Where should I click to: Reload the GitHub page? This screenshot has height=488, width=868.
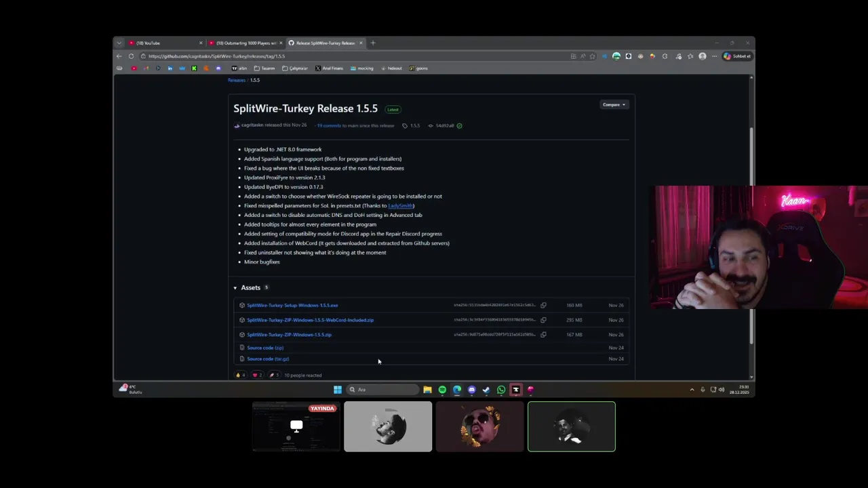(x=131, y=56)
